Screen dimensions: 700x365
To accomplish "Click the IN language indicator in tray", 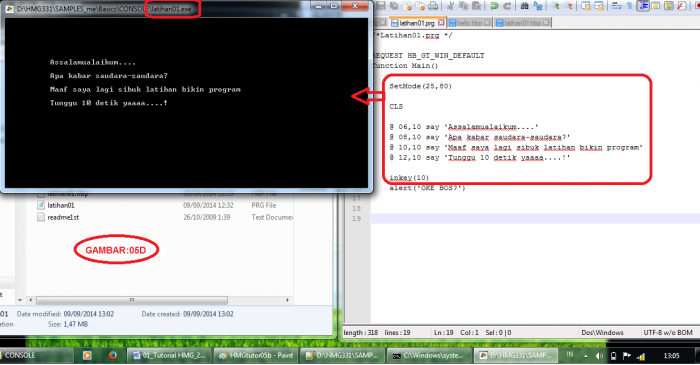I will click(x=570, y=355).
